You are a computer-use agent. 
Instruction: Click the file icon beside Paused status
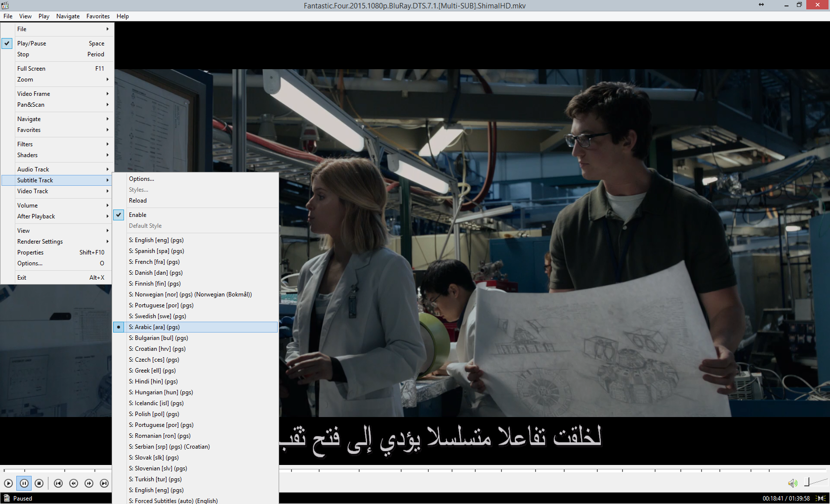click(x=6, y=498)
